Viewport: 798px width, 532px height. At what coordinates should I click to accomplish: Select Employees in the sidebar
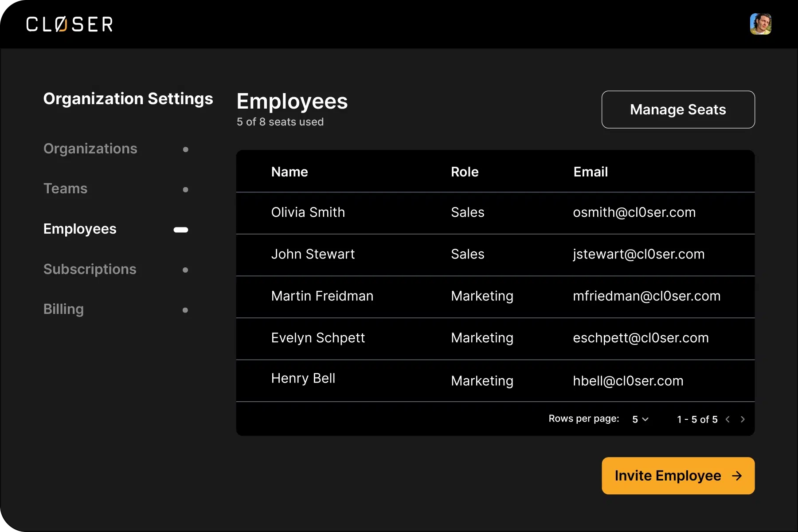tap(80, 229)
